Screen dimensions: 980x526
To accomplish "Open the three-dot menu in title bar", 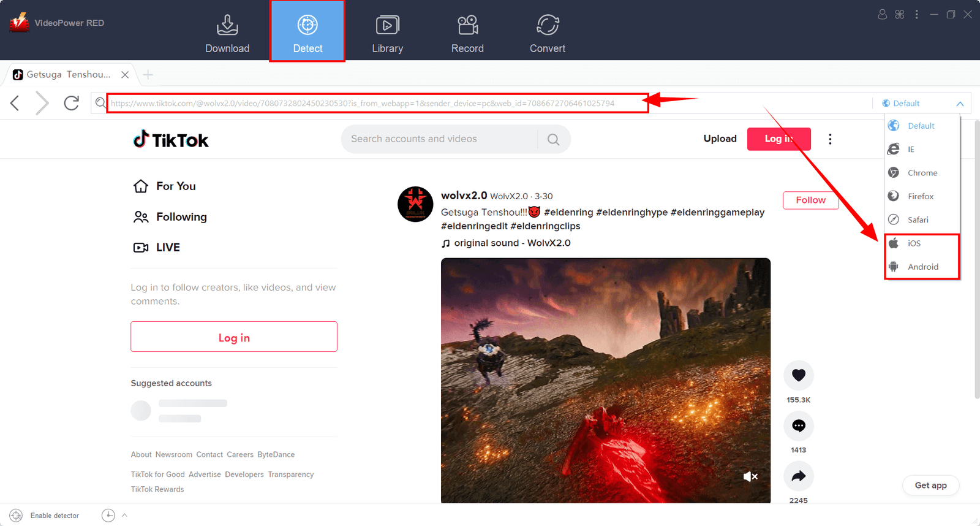I will [916, 14].
